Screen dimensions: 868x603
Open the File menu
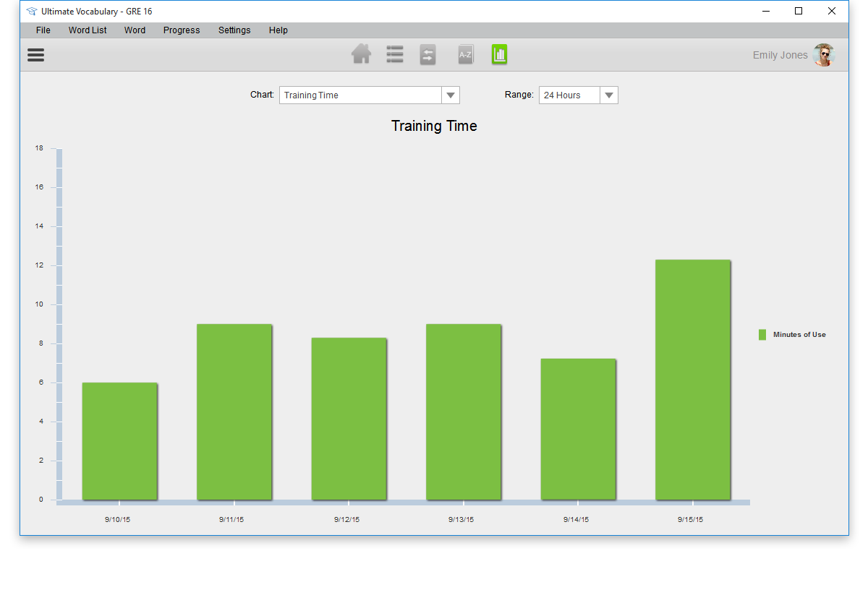43,30
